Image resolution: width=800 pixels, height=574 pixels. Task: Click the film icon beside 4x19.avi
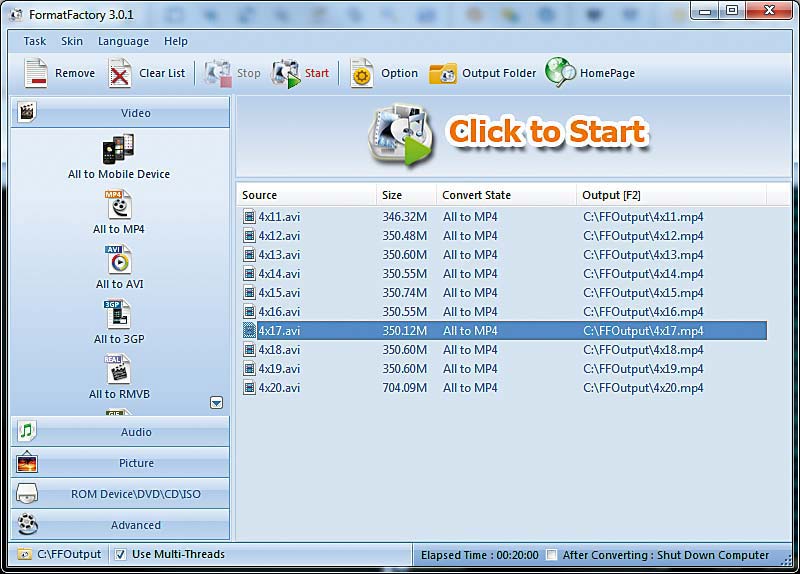[x=249, y=368]
